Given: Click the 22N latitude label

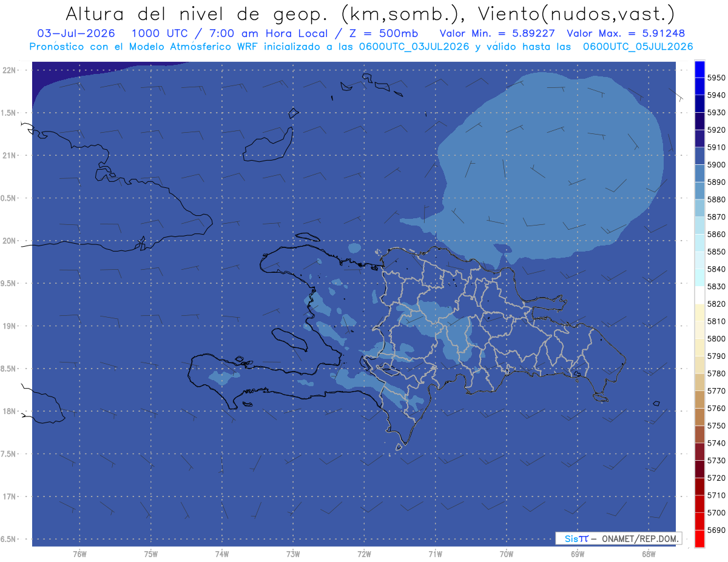Looking at the screenshot, I should click(x=8, y=70).
